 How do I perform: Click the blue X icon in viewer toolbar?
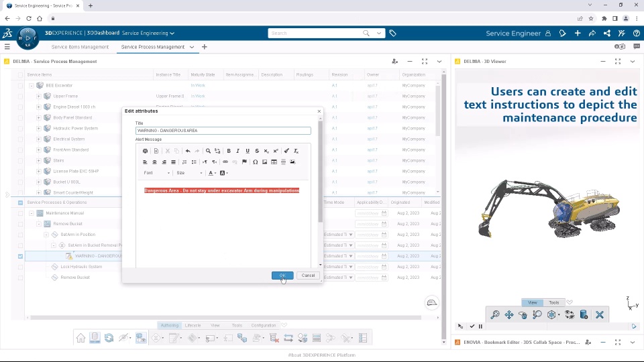600,315
